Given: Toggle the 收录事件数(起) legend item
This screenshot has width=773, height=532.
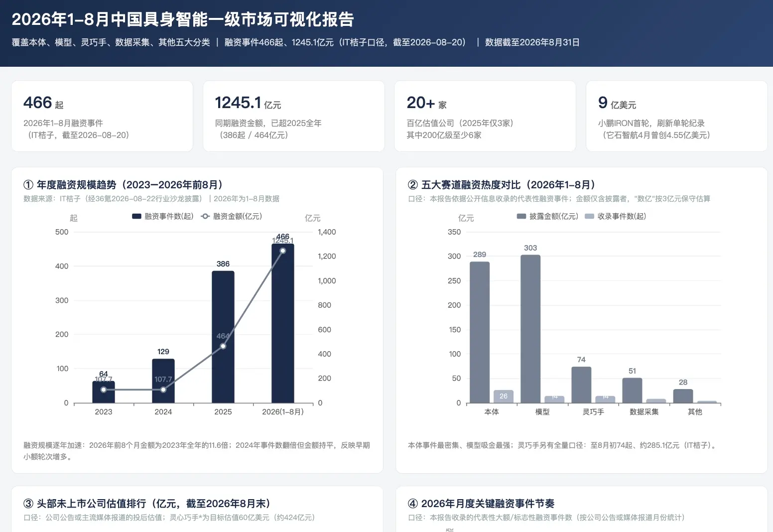Looking at the screenshot, I should 615,216.
